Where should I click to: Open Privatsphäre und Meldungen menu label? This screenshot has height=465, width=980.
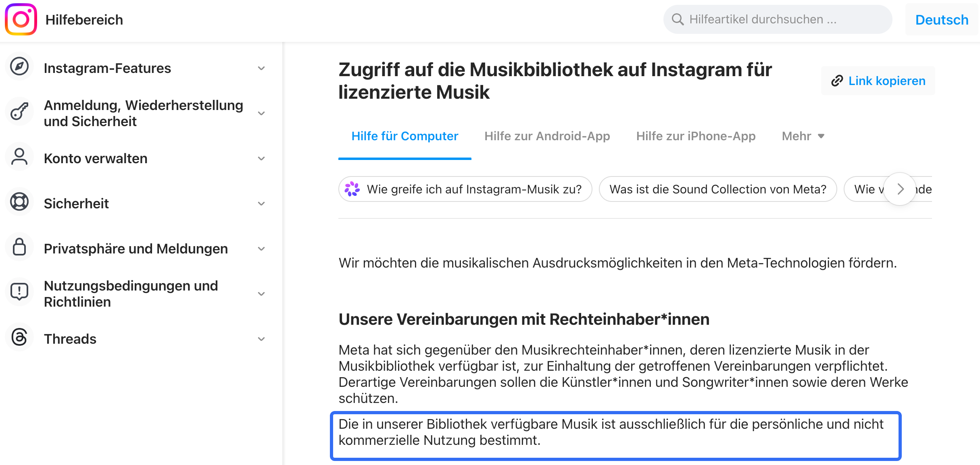click(x=136, y=249)
